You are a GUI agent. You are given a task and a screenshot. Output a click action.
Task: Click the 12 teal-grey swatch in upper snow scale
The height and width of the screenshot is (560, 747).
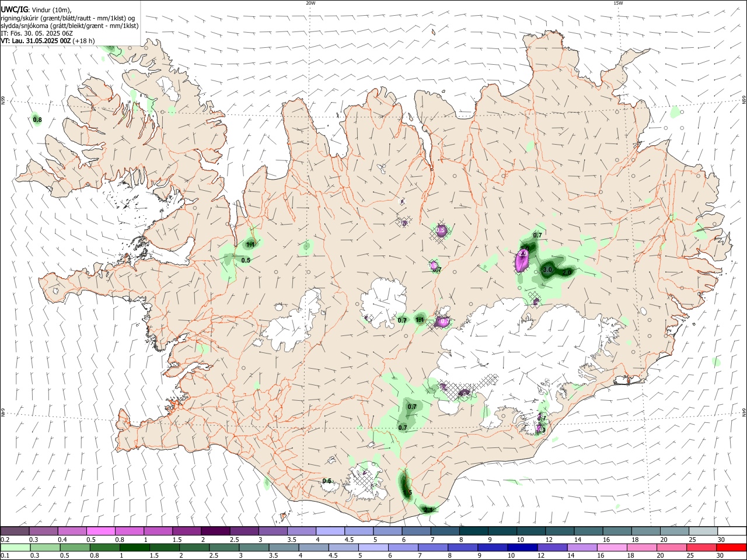click(560, 531)
